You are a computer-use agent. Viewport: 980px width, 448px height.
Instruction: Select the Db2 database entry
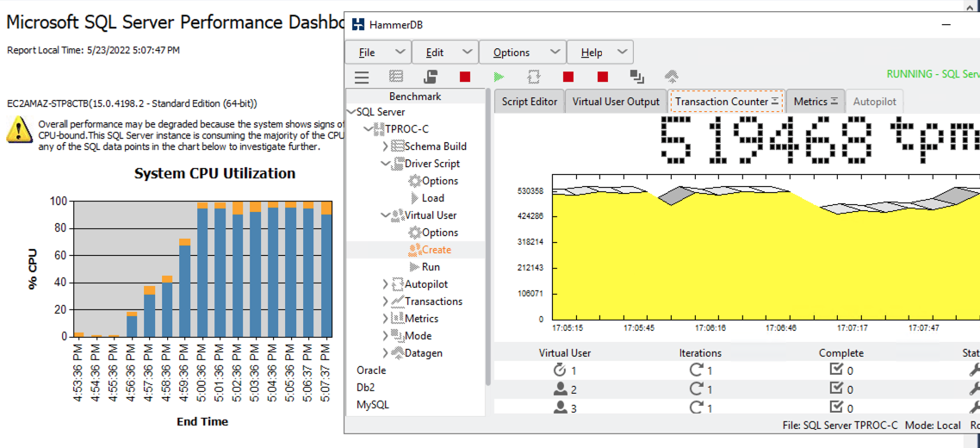[367, 388]
